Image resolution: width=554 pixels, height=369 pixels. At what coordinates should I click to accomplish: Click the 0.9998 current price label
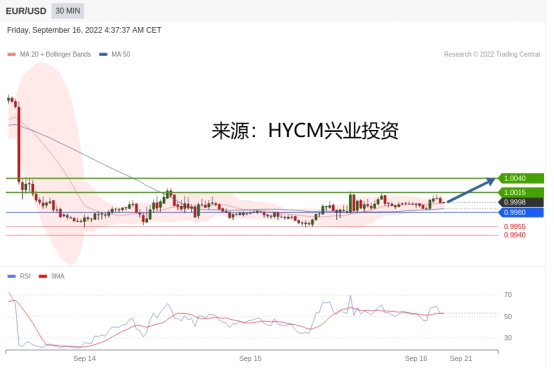click(x=521, y=203)
